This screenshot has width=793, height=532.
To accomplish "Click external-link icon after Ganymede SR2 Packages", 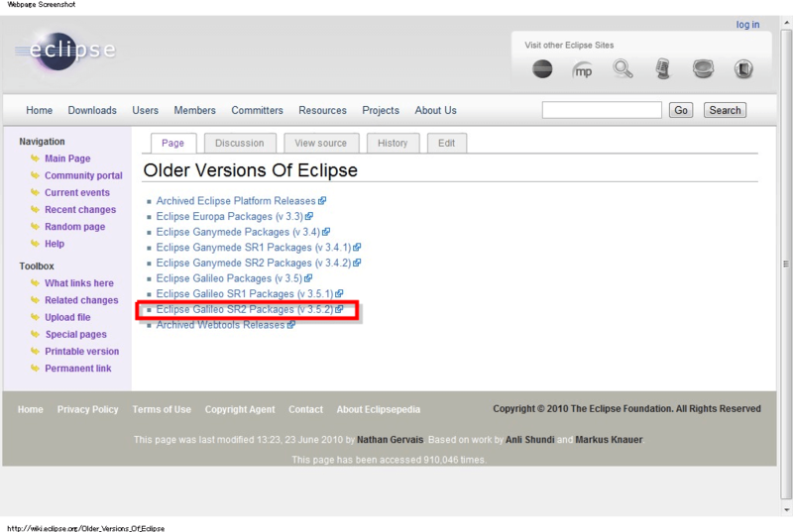I will click(357, 263).
